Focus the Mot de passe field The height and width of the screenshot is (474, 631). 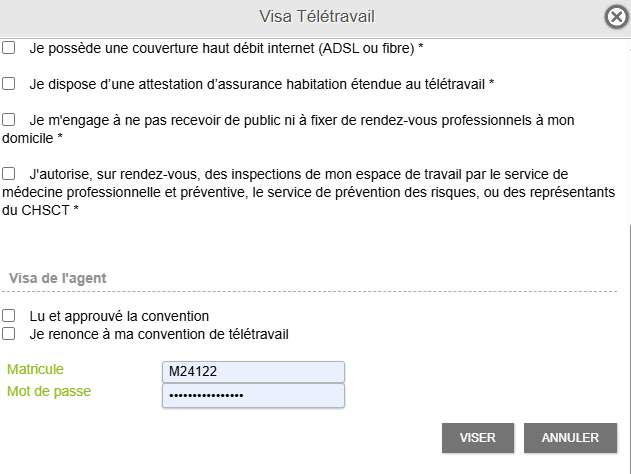pyautogui.click(x=253, y=396)
